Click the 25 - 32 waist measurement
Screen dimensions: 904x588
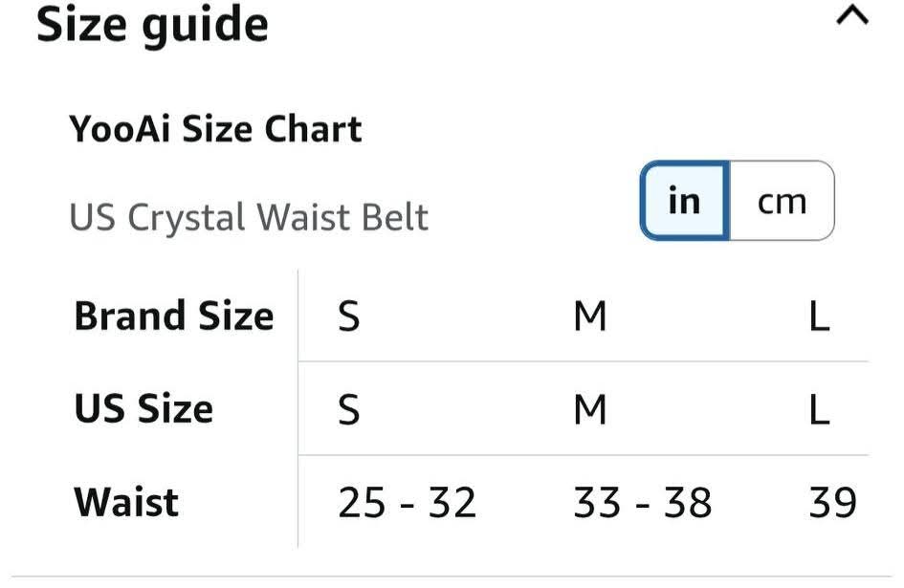tap(407, 503)
